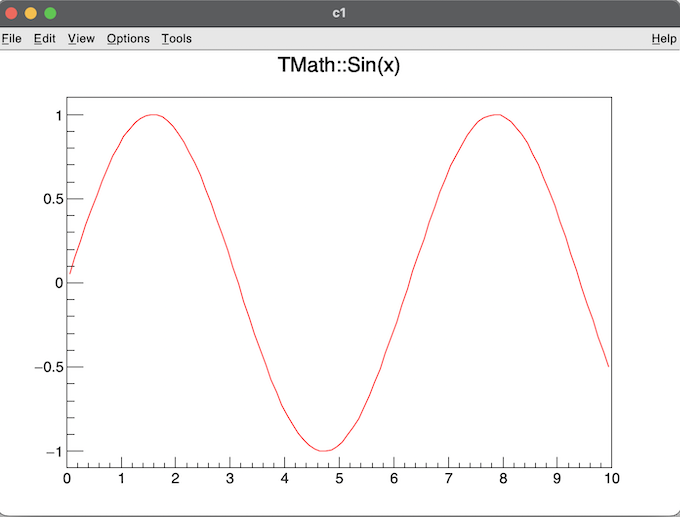Viewport: 680px width, 517px height.
Task: Click the green maximize window button
Action: [50, 13]
